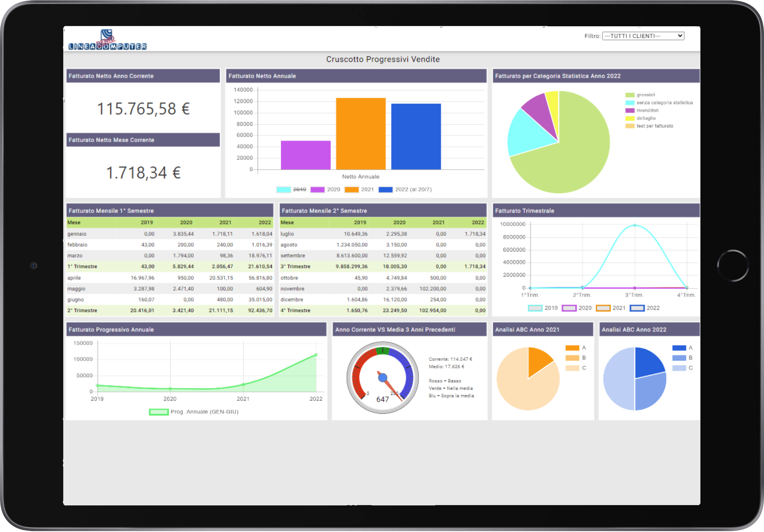Select the 4° Trimestre summary row

tap(383, 311)
